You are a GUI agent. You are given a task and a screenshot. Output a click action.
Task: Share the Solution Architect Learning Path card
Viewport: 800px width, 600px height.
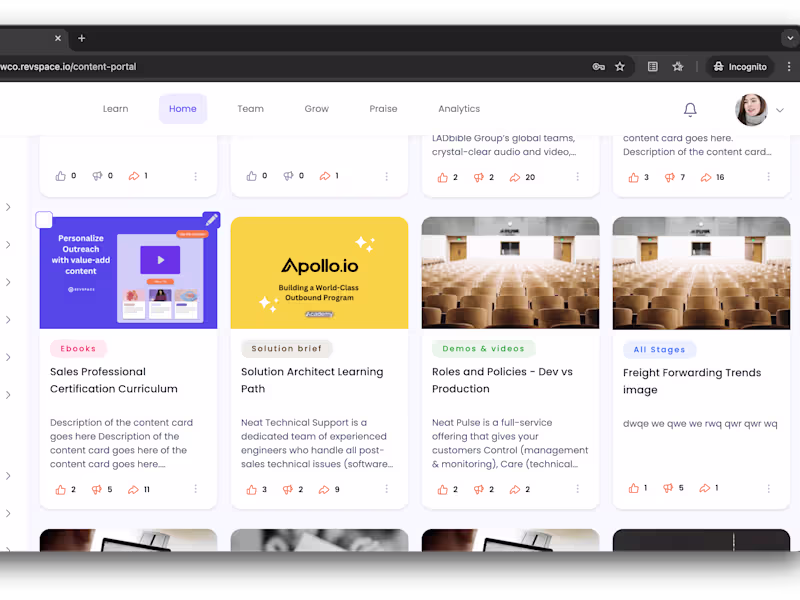[x=324, y=490]
